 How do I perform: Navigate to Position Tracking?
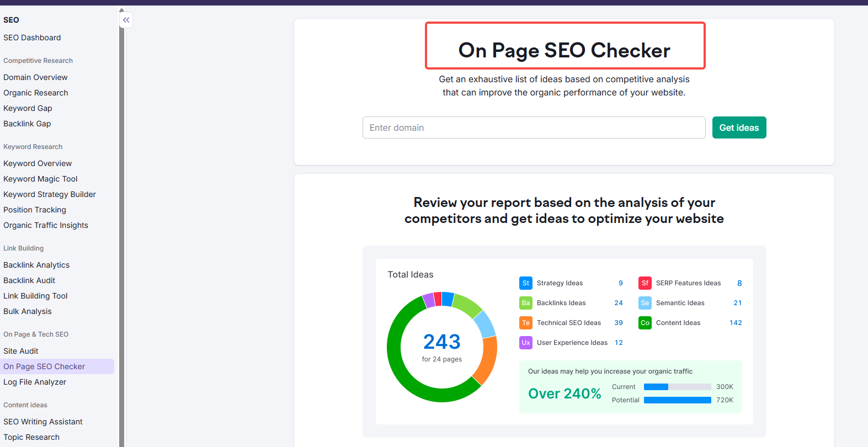[35, 210]
